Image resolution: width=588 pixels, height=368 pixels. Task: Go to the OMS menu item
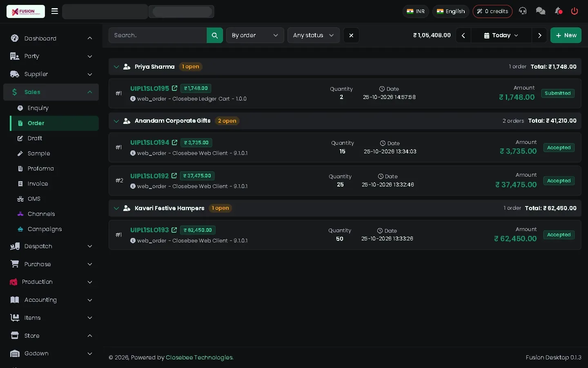click(54, 199)
